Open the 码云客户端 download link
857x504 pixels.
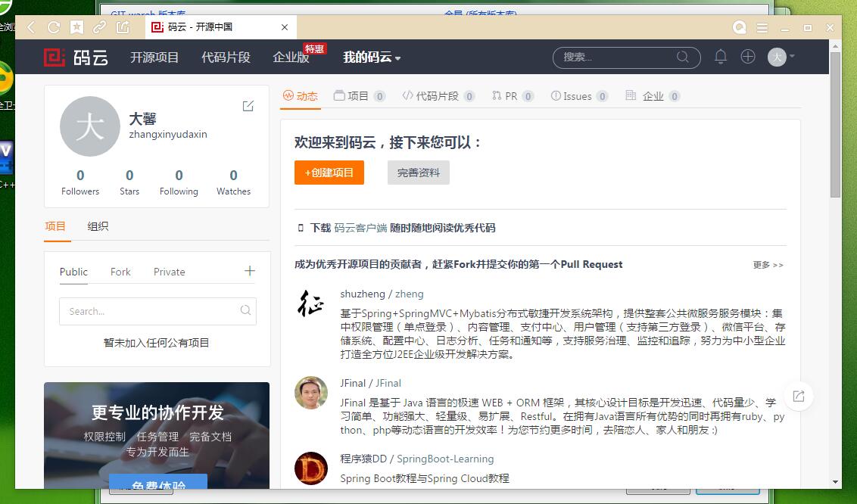click(x=360, y=228)
